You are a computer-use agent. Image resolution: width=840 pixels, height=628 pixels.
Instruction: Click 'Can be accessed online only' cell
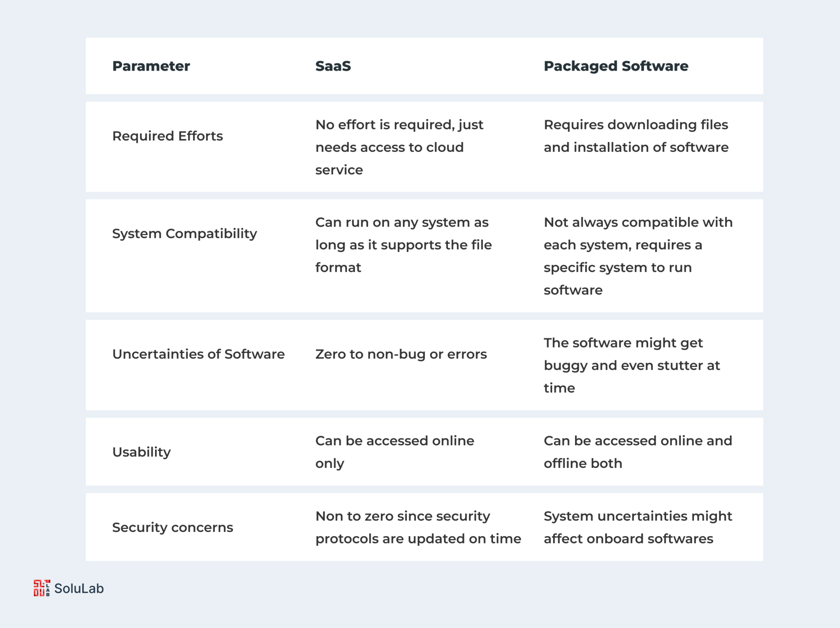click(395, 452)
